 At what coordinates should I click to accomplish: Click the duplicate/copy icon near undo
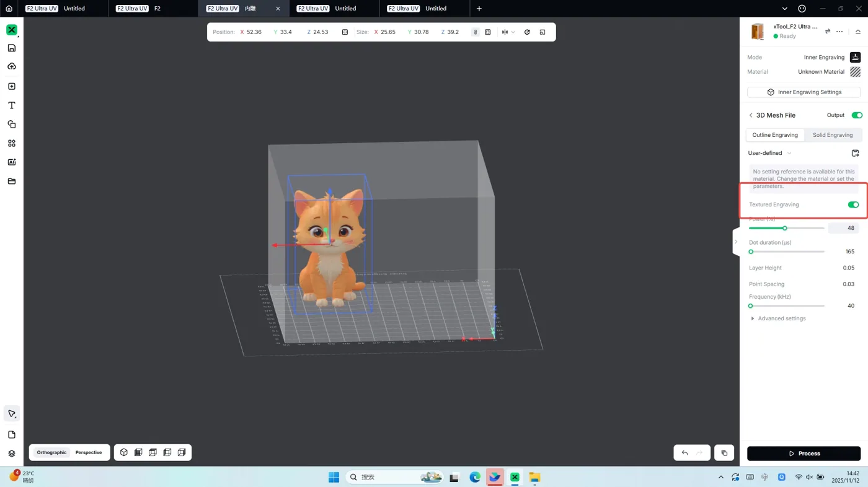click(x=724, y=453)
